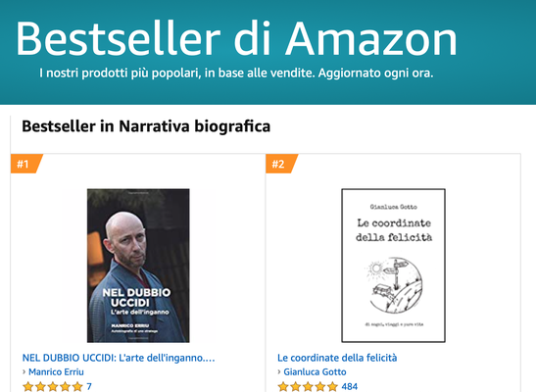Open the Le coordinate della felicità cover image
Viewport: 536px width, 392px height.
[x=394, y=266]
